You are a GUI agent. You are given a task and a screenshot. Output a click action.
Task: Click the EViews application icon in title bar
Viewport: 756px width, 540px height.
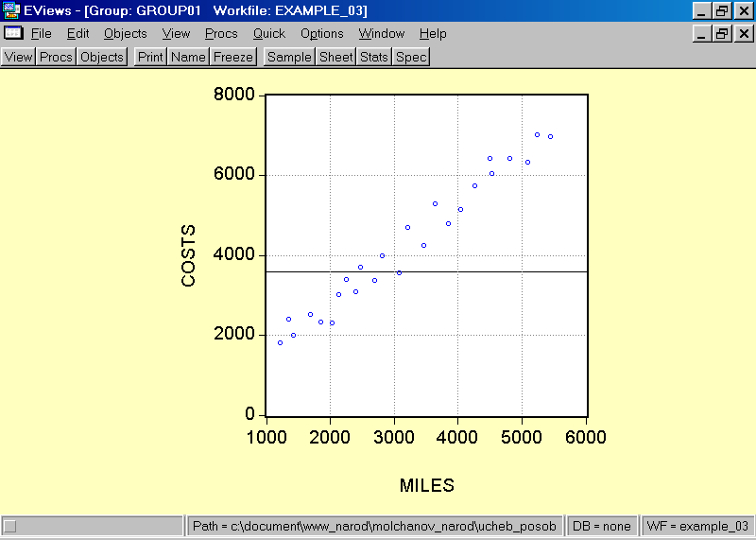tap(10, 10)
